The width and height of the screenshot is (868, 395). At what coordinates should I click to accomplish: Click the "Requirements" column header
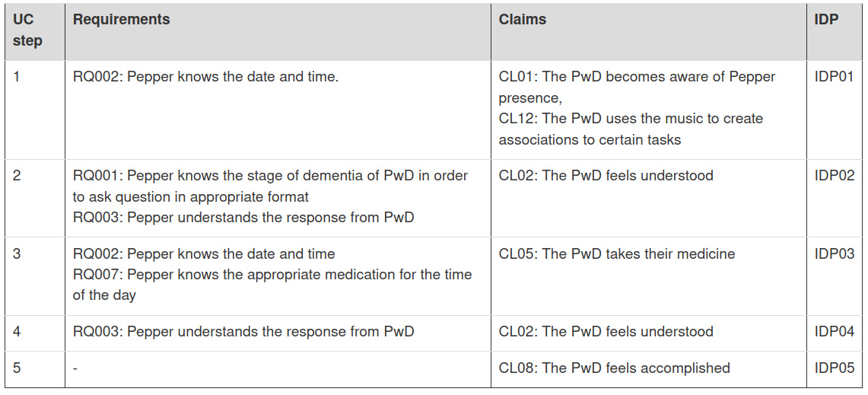click(x=122, y=20)
